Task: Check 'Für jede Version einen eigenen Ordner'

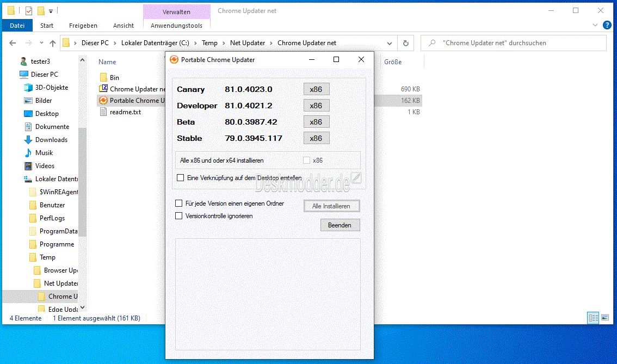Action: coord(178,203)
